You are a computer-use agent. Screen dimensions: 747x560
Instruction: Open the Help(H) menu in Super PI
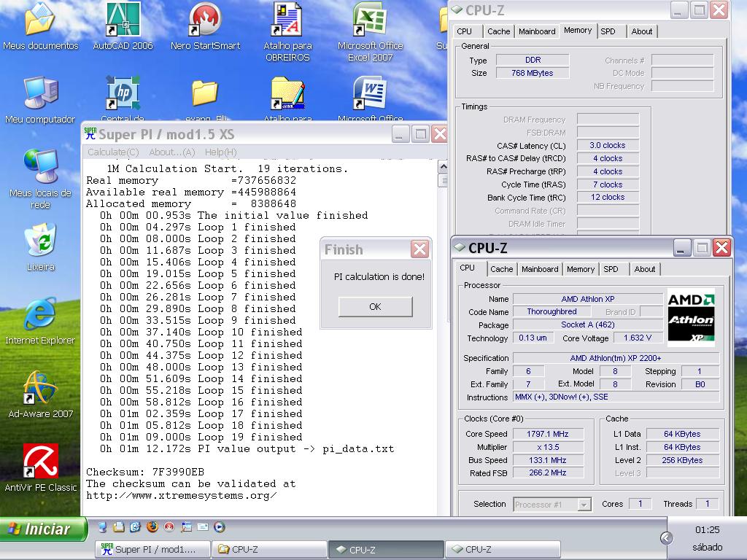[x=220, y=152]
